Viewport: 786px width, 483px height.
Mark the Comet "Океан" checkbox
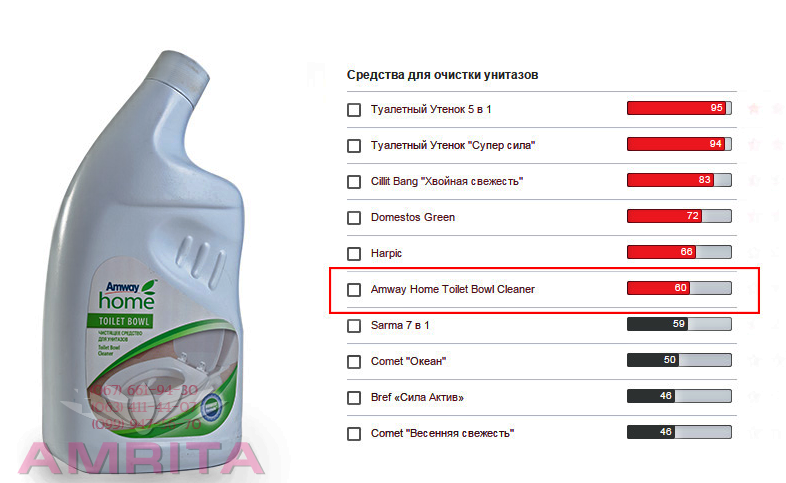click(354, 361)
